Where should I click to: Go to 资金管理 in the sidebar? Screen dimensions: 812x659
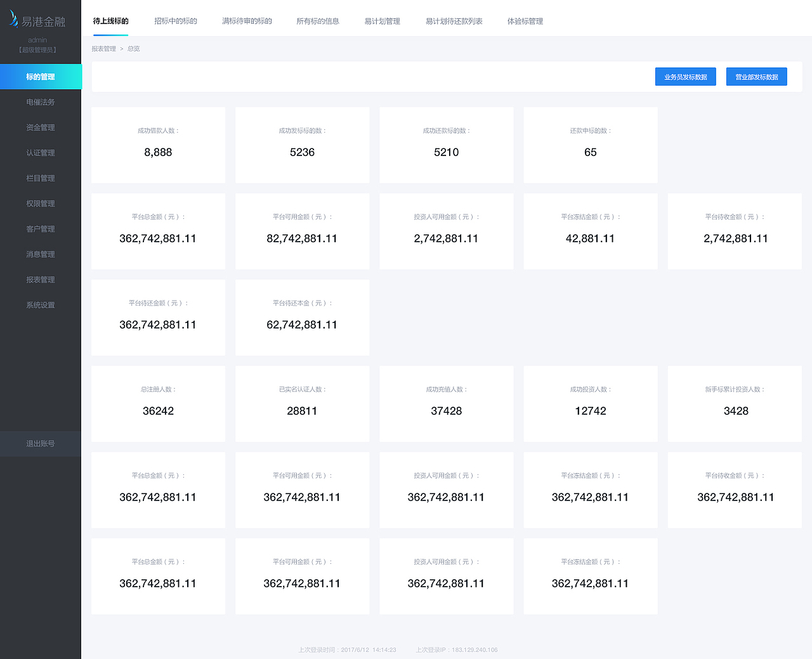(x=41, y=127)
